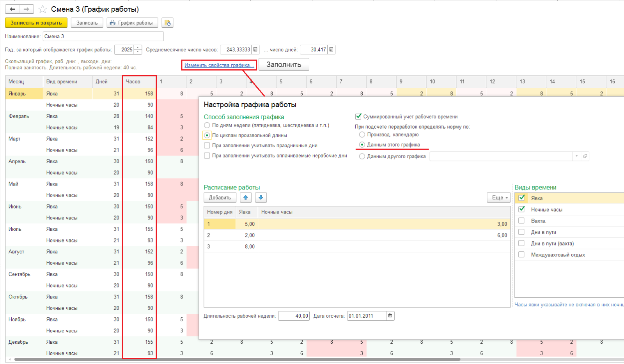The height and width of the screenshot is (364, 624).
Task: Select По дням недели radio option
Action: pyautogui.click(x=207, y=125)
